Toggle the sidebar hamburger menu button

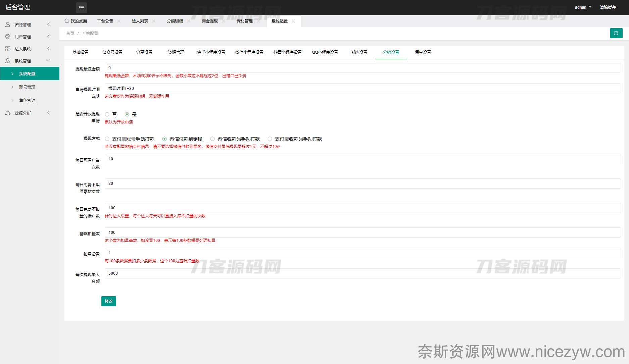tap(82, 7)
